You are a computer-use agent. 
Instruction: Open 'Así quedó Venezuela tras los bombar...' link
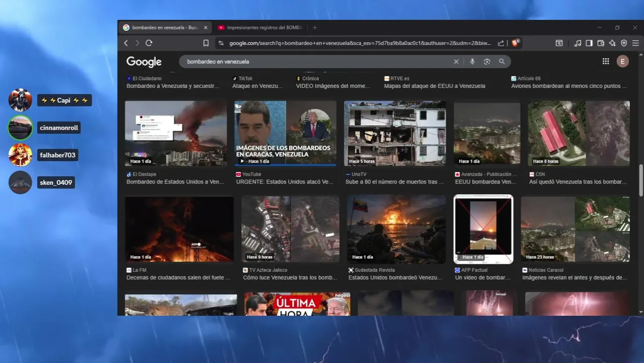pyautogui.click(x=578, y=182)
